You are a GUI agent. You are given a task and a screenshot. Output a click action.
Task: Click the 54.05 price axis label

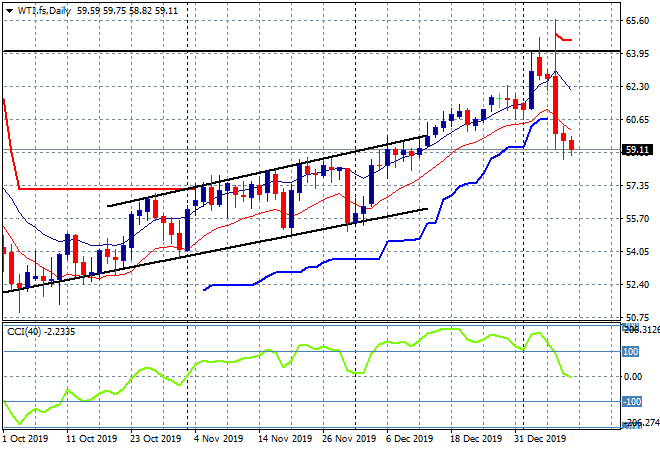coord(637,252)
